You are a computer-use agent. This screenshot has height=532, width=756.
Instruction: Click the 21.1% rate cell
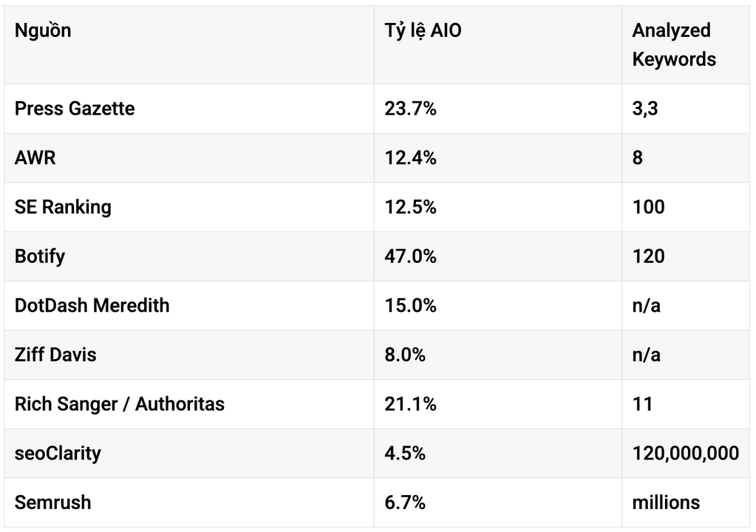[x=410, y=404]
